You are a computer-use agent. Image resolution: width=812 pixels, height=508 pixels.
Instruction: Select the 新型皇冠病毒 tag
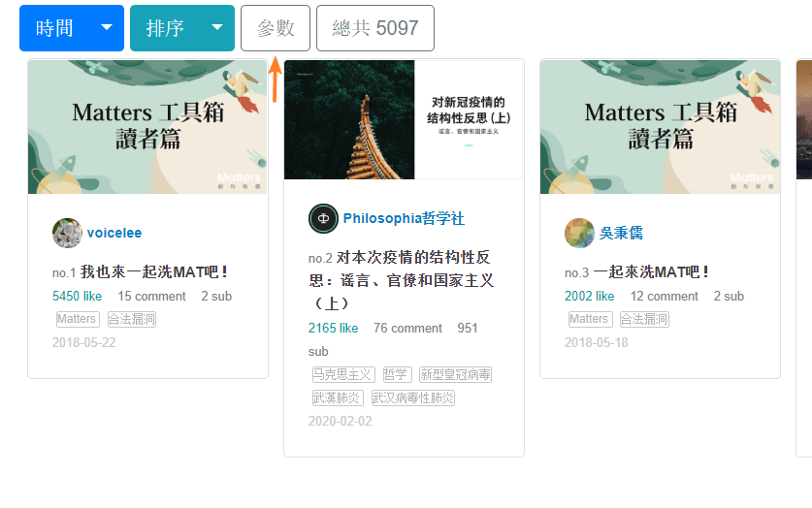coord(455,374)
